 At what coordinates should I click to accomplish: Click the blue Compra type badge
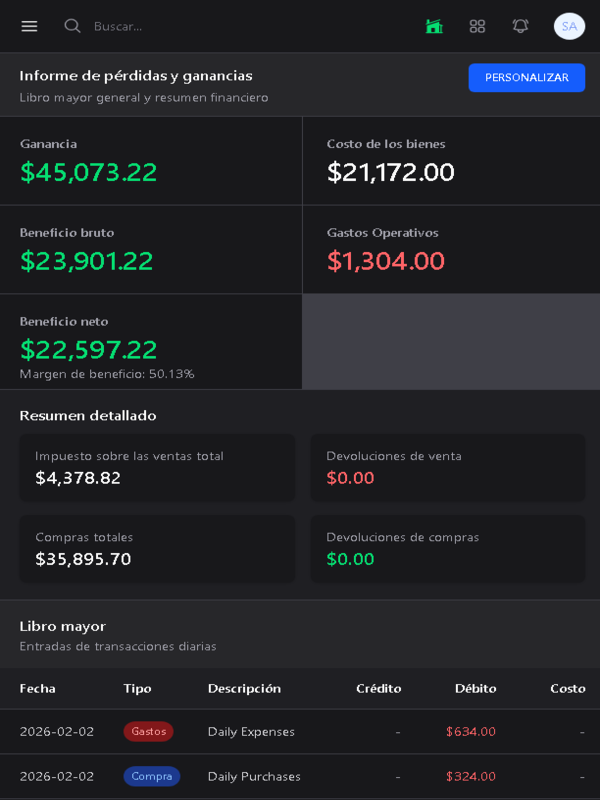pos(152,776)
